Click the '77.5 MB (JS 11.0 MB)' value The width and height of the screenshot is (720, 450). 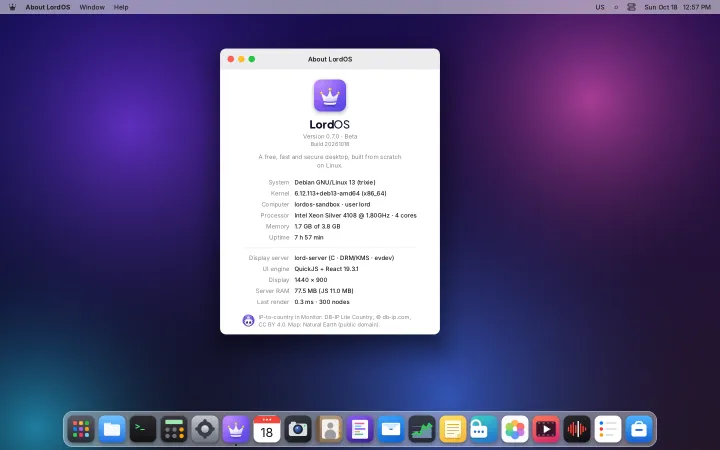324,291
